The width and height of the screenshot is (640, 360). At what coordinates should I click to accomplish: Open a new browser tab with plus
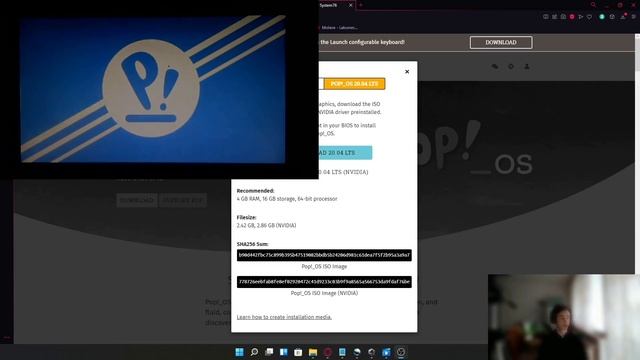361,5
